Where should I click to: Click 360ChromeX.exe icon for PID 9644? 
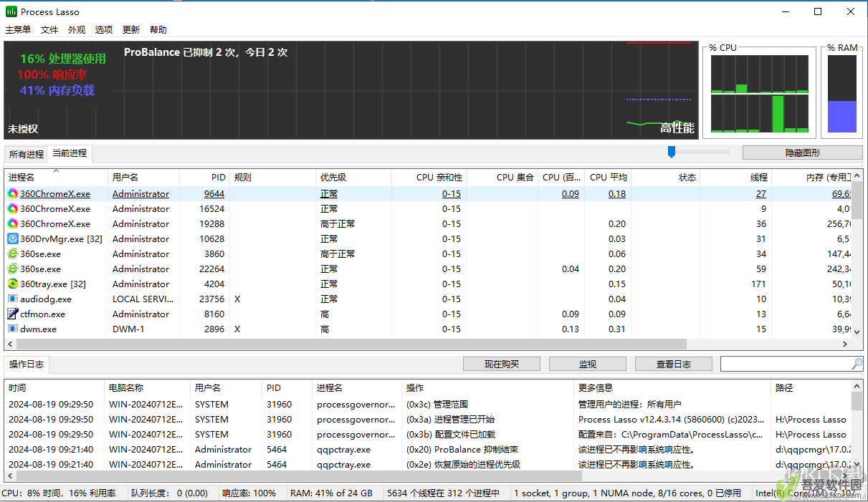click(13, 193)
